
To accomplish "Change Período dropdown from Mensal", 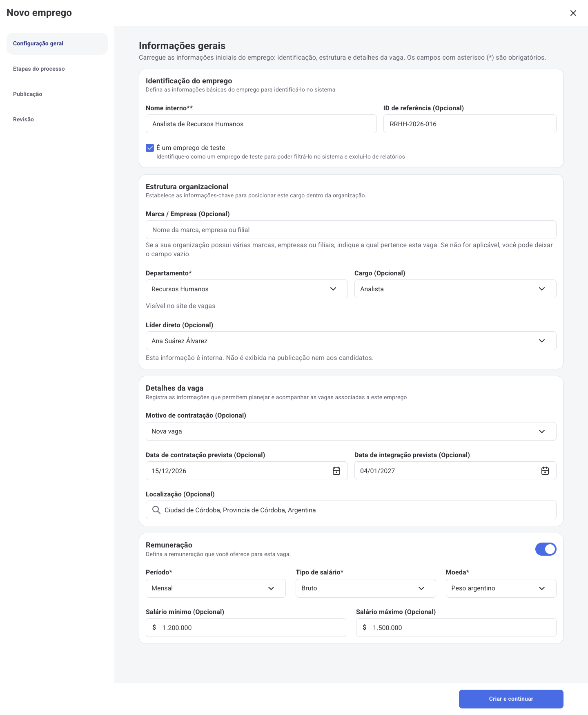I will click(216, 588).
